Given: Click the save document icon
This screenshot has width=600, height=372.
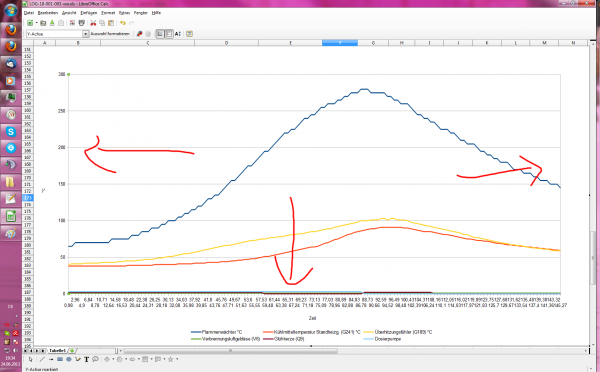Looking at the screenshot, I should 52,23.
